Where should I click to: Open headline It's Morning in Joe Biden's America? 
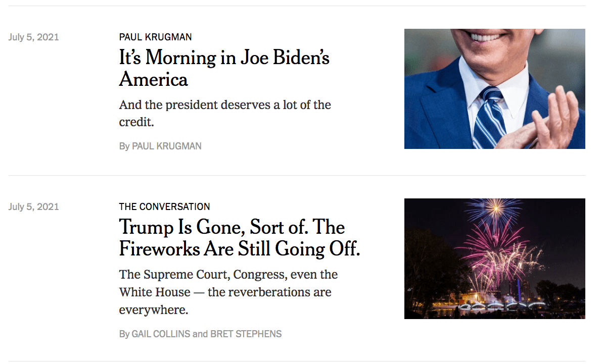pyautogui.click(x=224, y=68)
